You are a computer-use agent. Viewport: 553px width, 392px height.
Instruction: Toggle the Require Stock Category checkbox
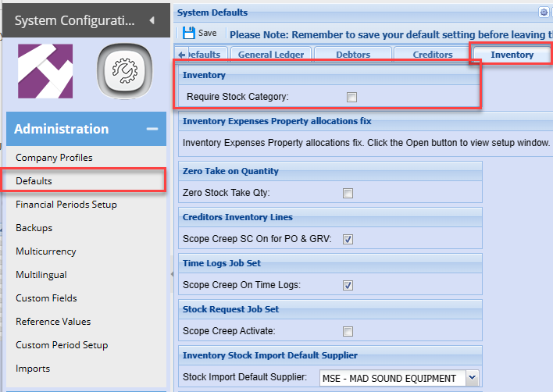coord(351,97)
